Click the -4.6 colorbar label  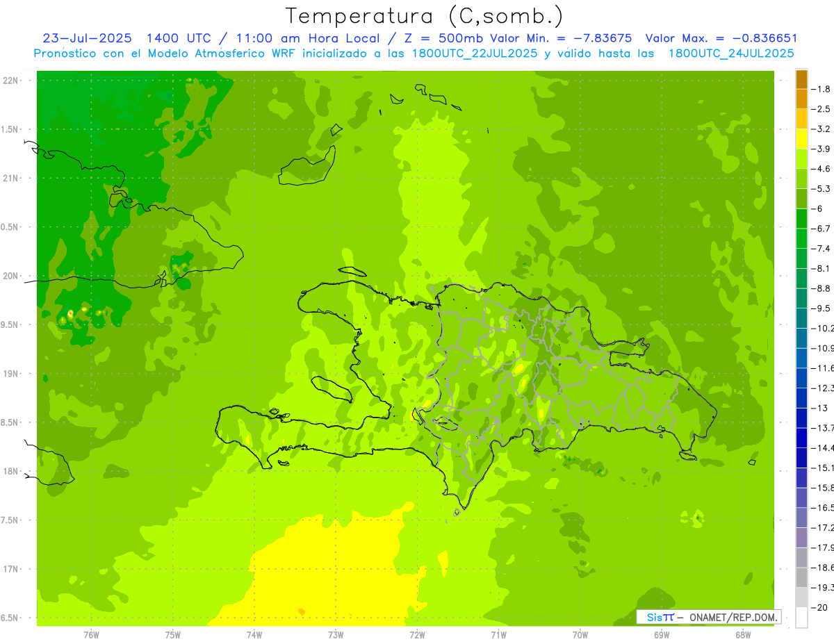pos(821,169)
